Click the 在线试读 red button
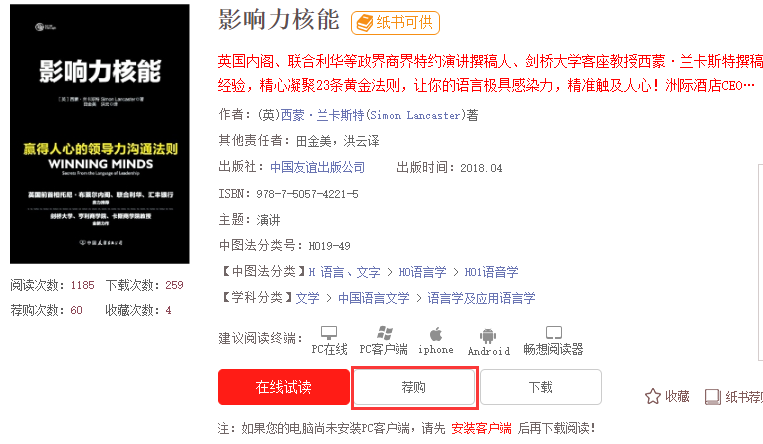This screenshot has height=444, width=763. (284, 387)
